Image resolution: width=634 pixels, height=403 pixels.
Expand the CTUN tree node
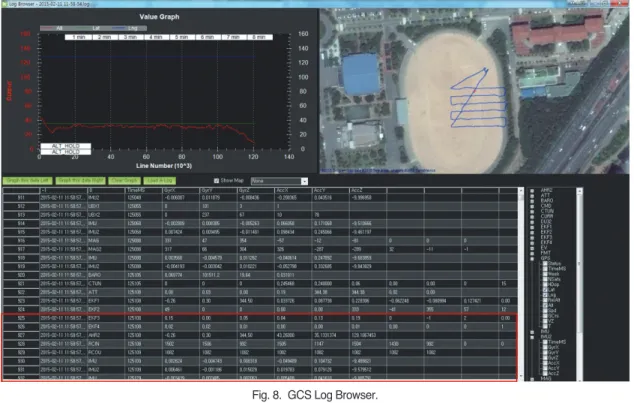click(532, 212)
